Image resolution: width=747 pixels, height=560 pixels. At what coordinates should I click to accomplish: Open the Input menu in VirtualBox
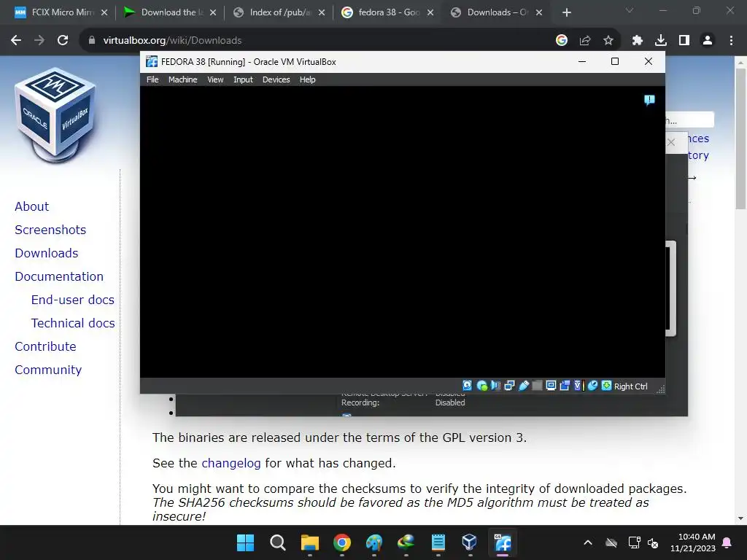pyautogui.click(x=243, y=79)
